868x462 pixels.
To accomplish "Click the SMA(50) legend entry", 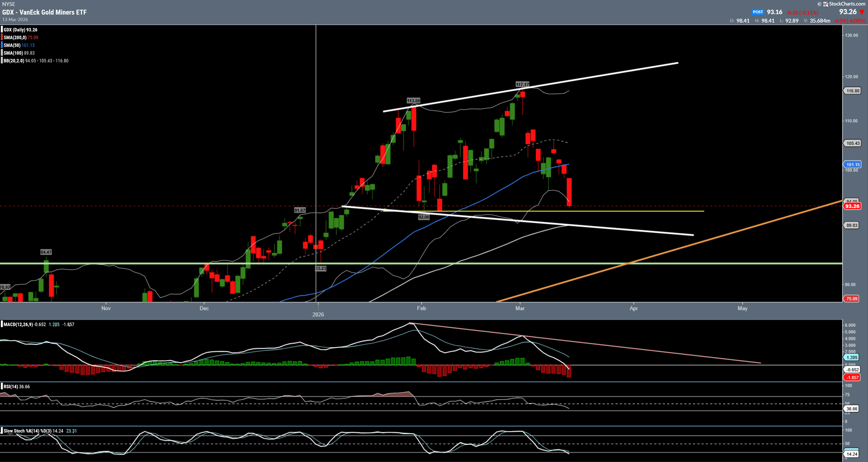I will pyautogui.click(x=19, y=45).
